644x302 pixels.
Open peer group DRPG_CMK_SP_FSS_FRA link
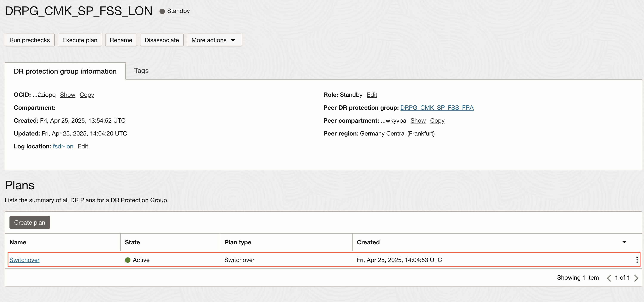click(437, 108)
